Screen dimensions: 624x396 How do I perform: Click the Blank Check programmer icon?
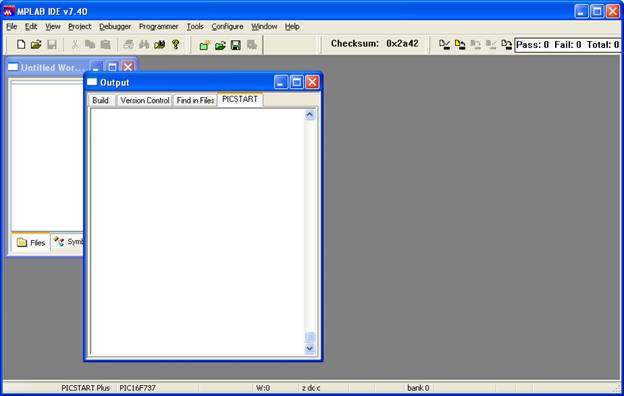pos(445,45)
